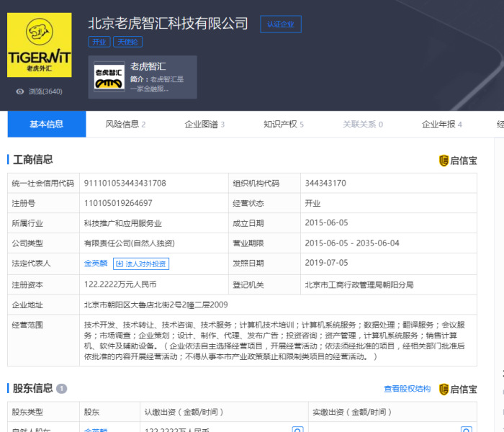Open the 企业年报 tab
The image size is (504, 432).
[x=441, y=124]
